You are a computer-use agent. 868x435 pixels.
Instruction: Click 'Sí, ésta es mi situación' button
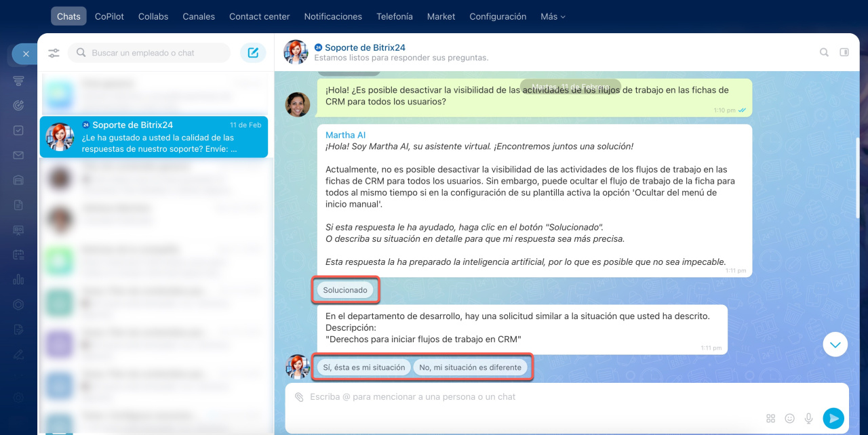pyautogui.click(x=363, y=367)
